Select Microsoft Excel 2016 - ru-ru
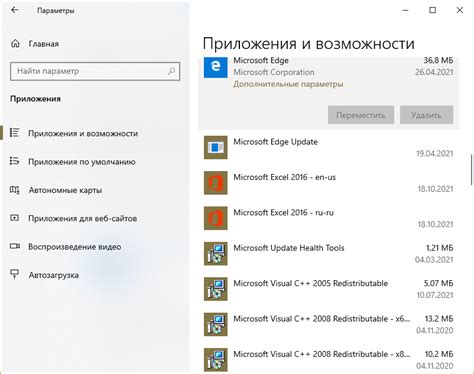 329,218
